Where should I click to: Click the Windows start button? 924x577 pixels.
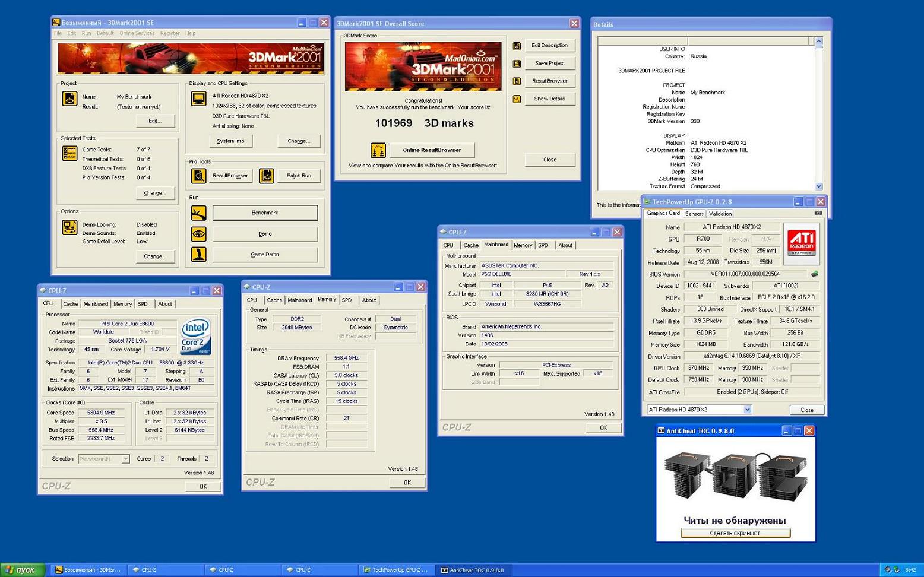[x=23, y=570]
